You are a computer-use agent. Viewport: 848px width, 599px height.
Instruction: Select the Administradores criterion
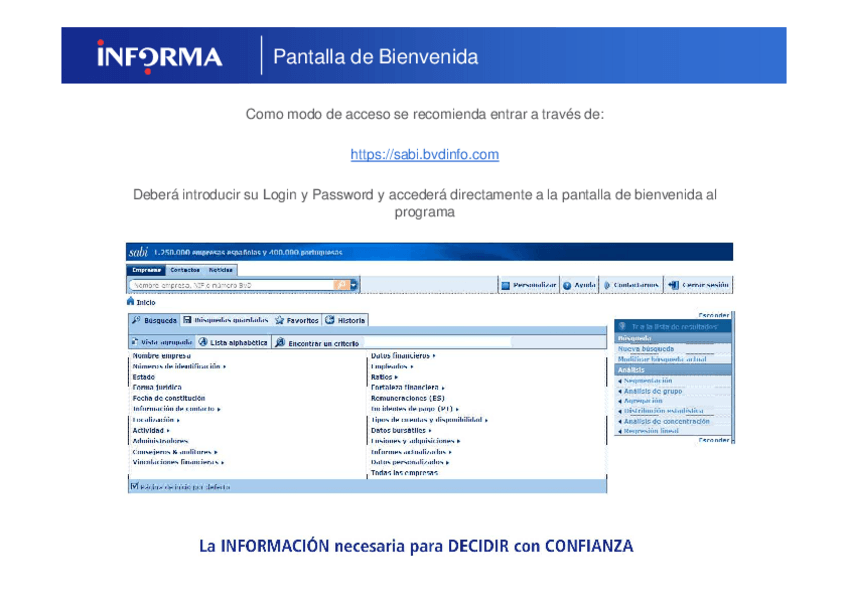160,441
